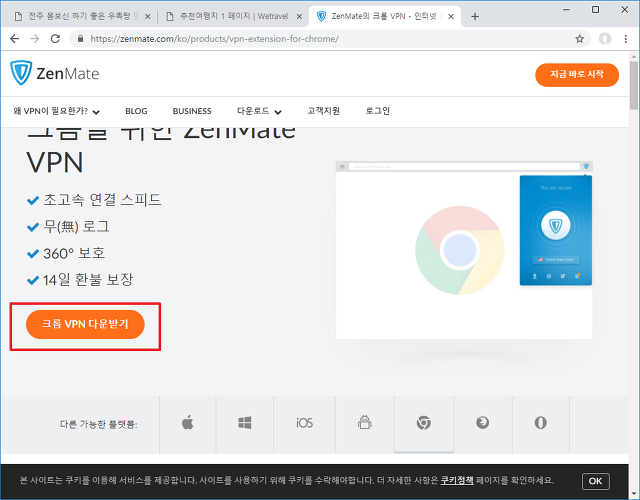640x500 pixels.
Task: Click the 다른 가능한 플랫폼 label
Action: (99, 424)
